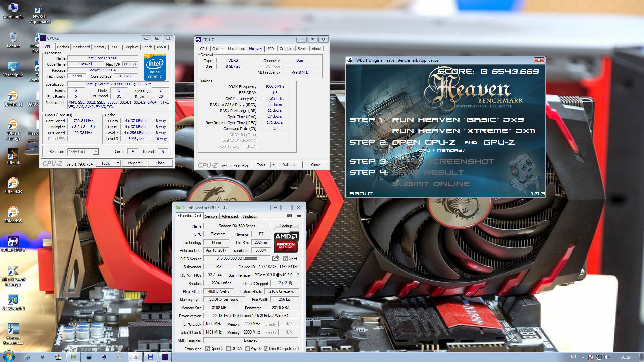Expand Tools dropdown arrow in CPU tab window
The height and width of the screenshot is (362, 644).
tap(118, 163)
